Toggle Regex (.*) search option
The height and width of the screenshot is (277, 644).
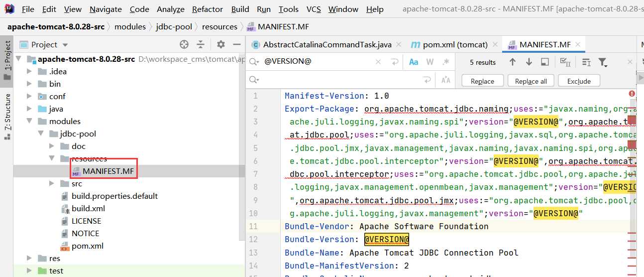click(445, 62)
